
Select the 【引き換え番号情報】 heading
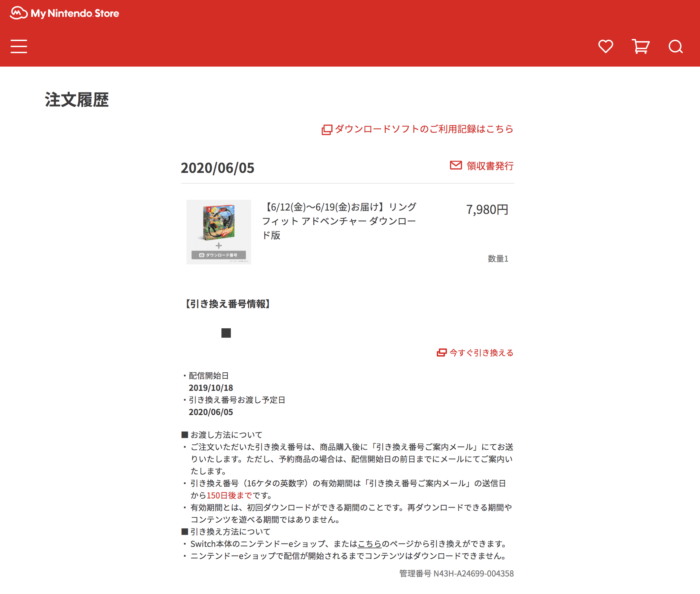pyautogui.click(x=228, y=304)
